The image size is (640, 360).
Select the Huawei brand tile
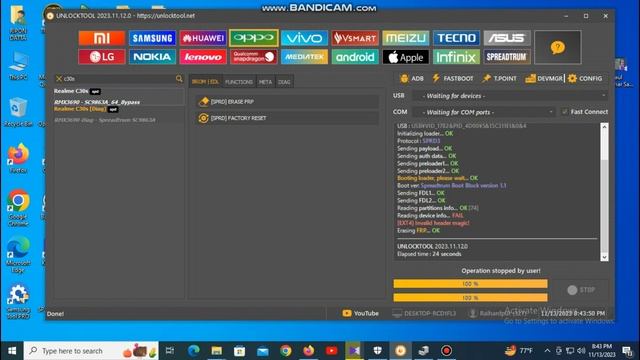(x=203, y=38)
